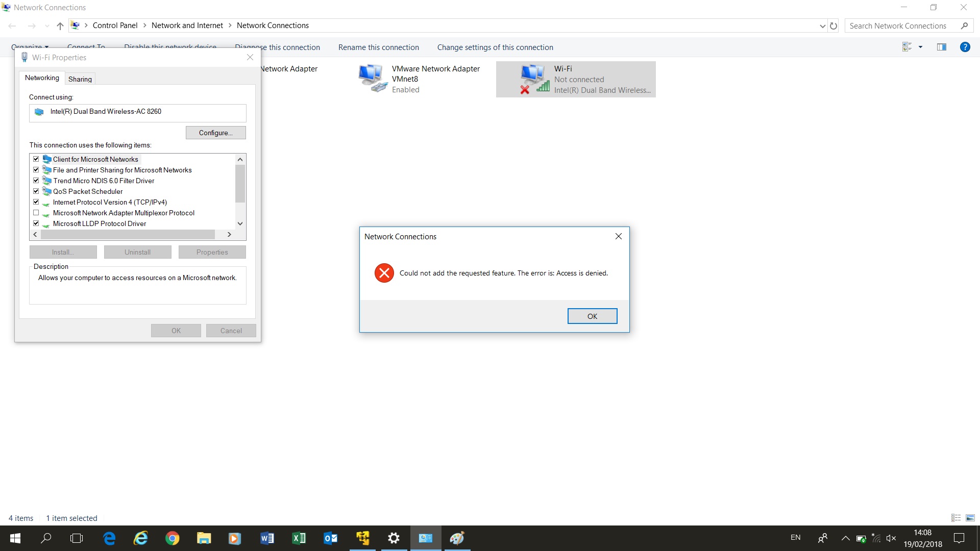The height and width of the screenshot is (551, 980).
Task: Switch to the Sharing tab
Action: click(80, 79)
